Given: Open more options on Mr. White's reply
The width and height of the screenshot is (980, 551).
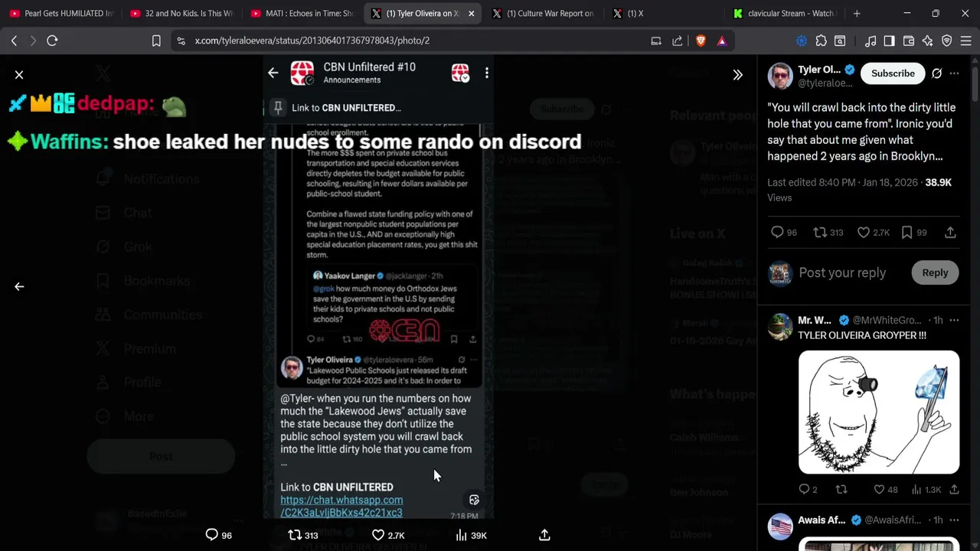Looking at the screenshot, I should pos(954,320).
